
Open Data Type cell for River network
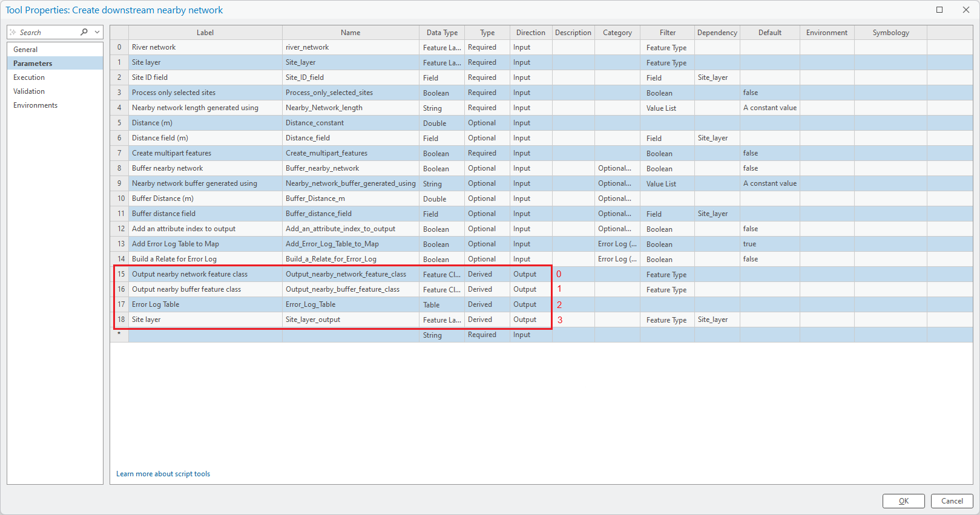(x=441, y=47)
